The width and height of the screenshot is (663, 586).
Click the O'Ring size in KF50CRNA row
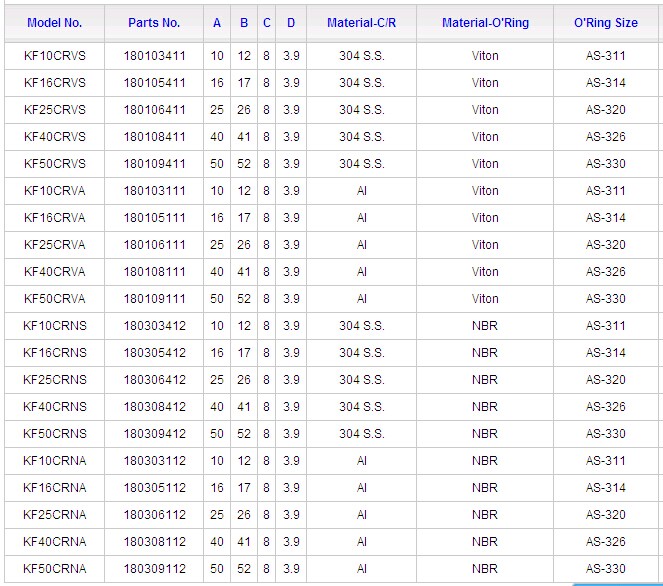(x=605, y=569)
